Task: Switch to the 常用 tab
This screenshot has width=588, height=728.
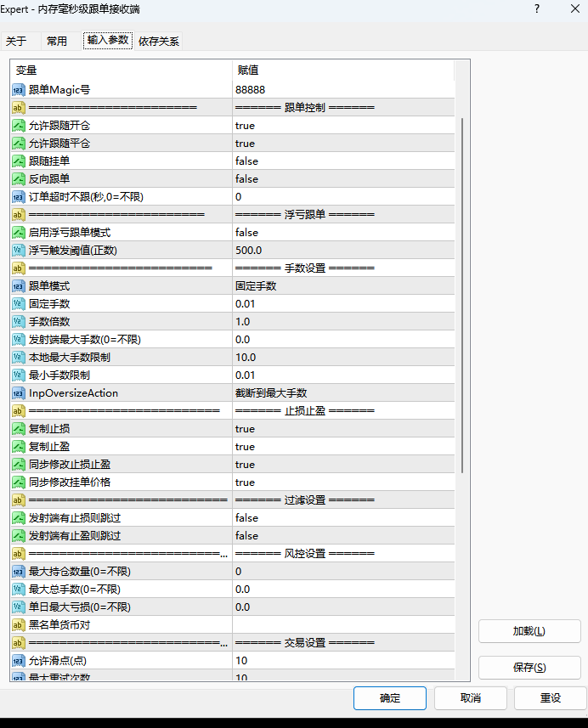Action: [57, 41]
